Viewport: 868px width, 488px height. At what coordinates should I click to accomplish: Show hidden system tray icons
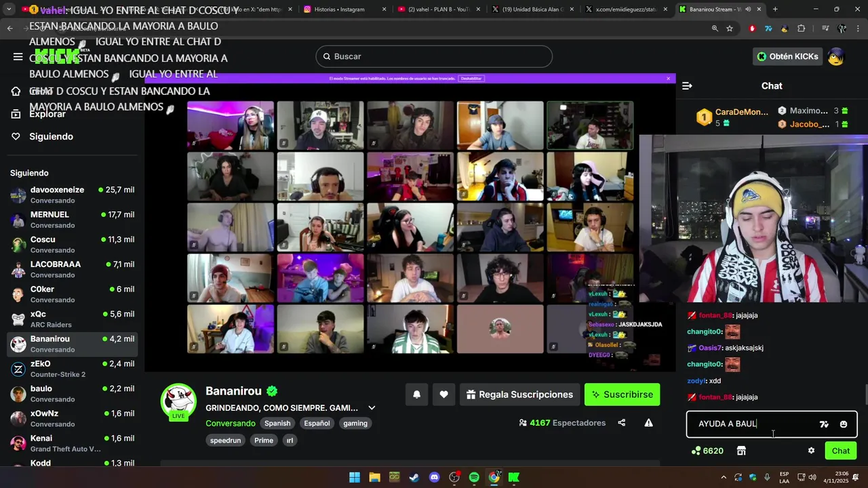tap(723, 477)
